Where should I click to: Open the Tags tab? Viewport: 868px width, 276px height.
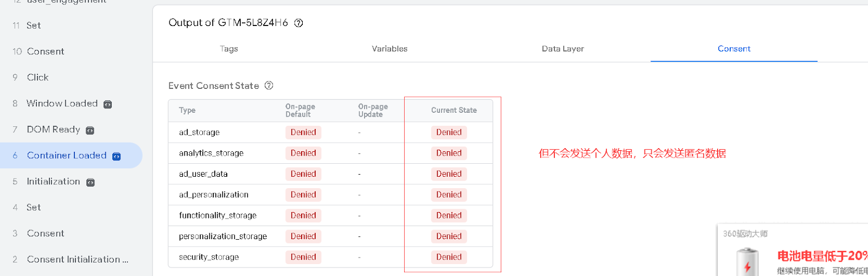click(229, 49)
